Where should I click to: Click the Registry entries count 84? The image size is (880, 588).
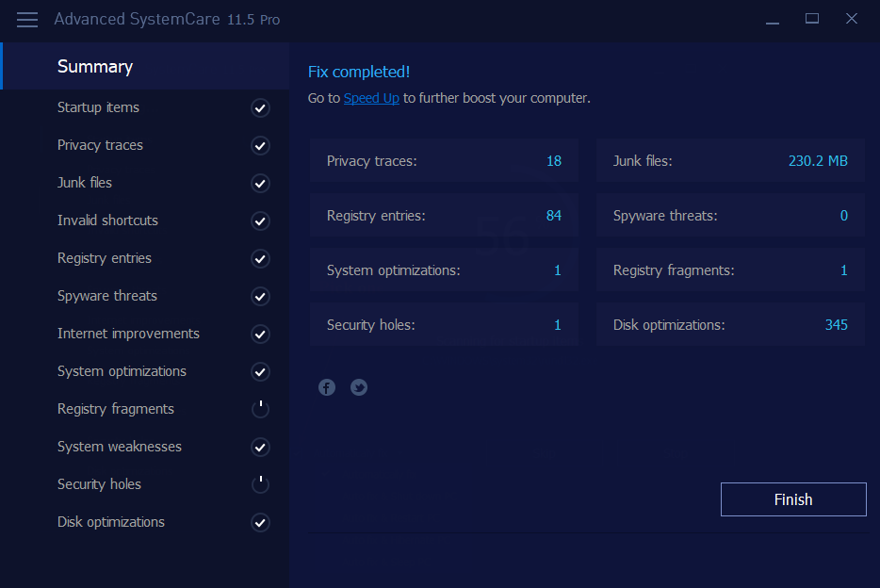(554, 216)
